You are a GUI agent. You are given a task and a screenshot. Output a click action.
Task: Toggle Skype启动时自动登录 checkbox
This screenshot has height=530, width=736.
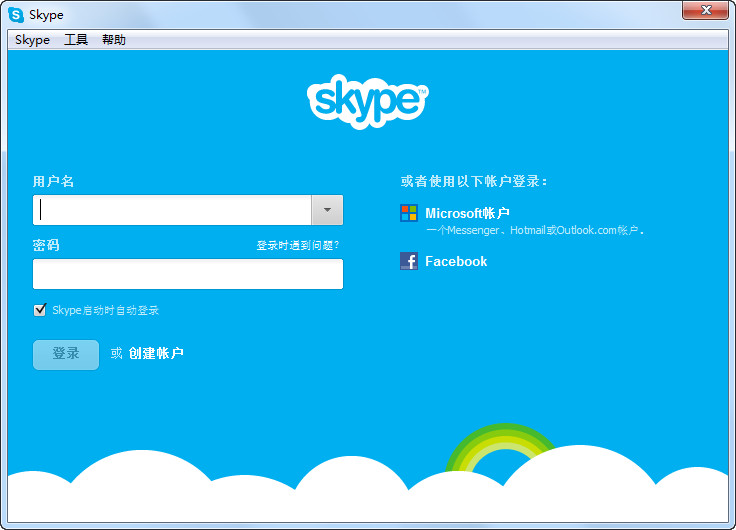40,310
